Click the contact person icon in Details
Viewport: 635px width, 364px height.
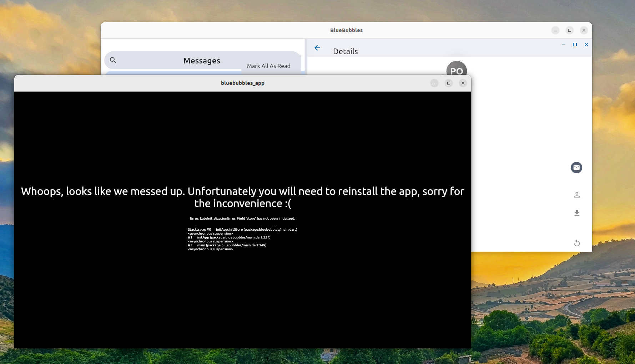click(x=576, y=195)
